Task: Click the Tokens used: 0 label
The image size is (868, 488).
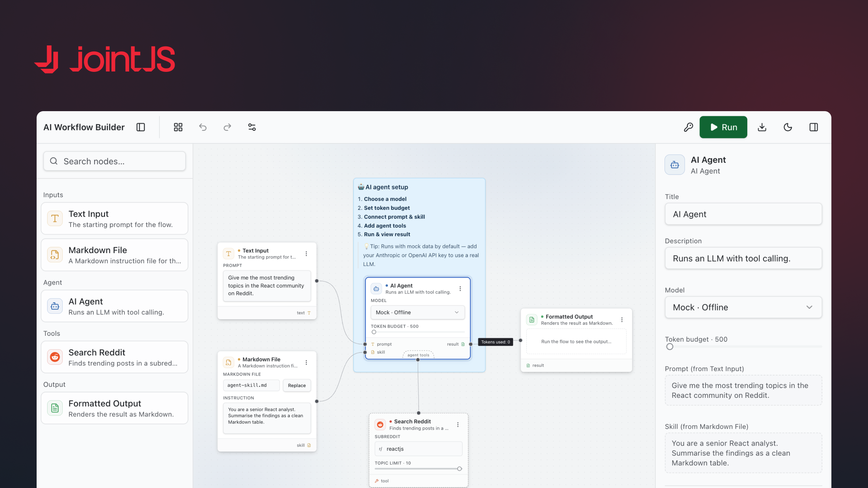Action: pyautogui.click(x=495, y=342)
